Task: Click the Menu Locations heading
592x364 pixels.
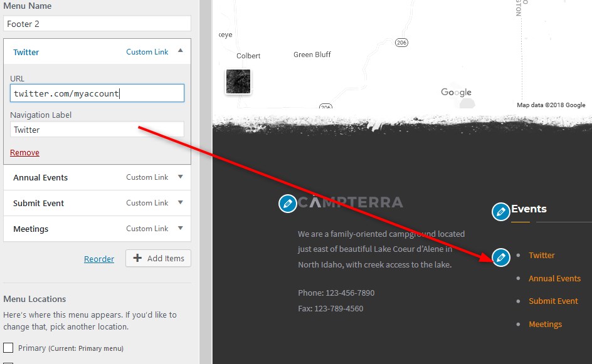Action: pos(34,299)
